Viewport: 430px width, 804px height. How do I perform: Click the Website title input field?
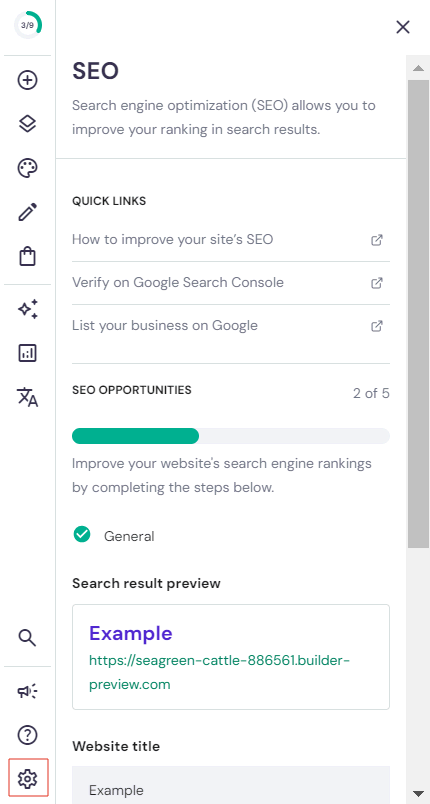(231, 785)
